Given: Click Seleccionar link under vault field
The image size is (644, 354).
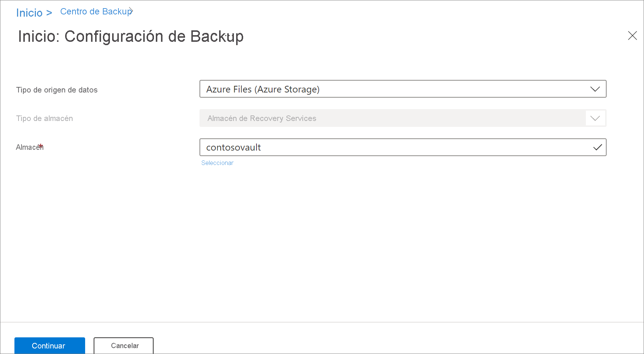Looking at the screenshot, I should pos(217,163).
